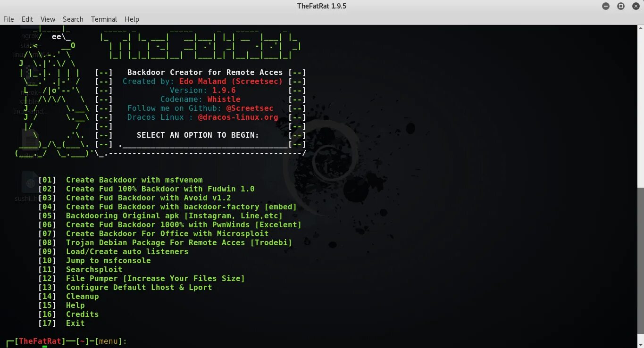Click option 05 Backdooring Original apk

160,215
